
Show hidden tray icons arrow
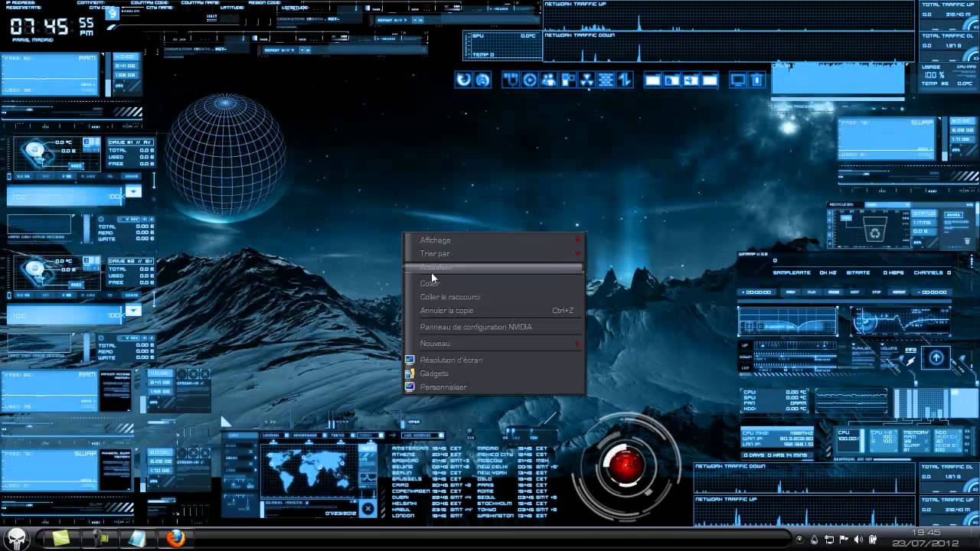[x=799, y=539]
